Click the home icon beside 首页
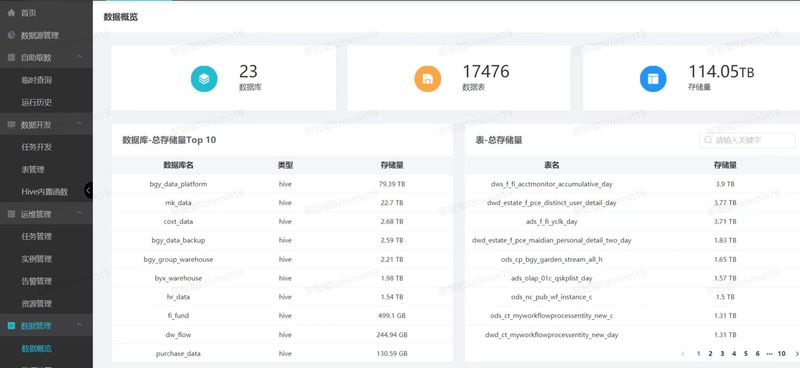 [11, 13]
